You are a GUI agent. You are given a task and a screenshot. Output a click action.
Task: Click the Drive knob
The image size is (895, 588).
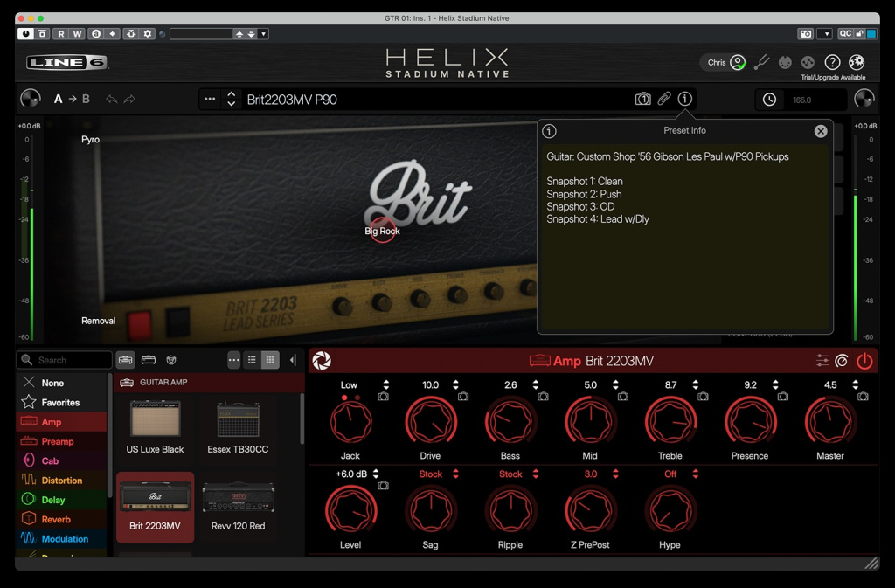pos(431,423)
